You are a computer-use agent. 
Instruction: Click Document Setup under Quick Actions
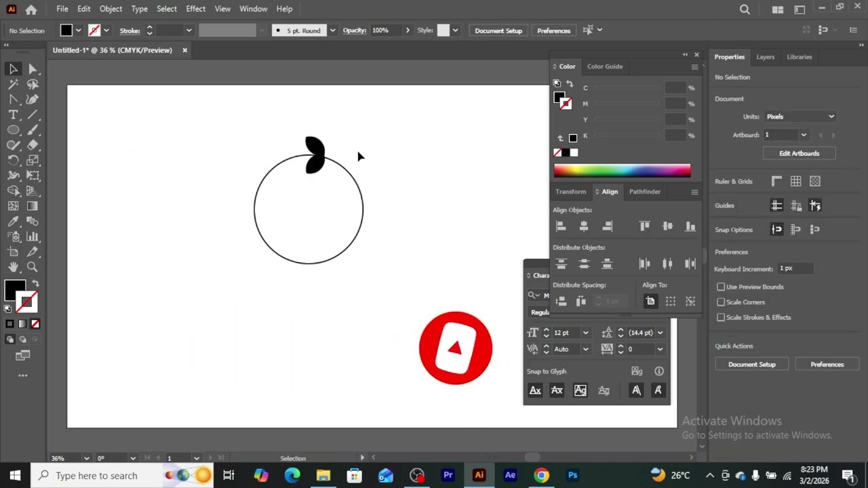[752, 365]
